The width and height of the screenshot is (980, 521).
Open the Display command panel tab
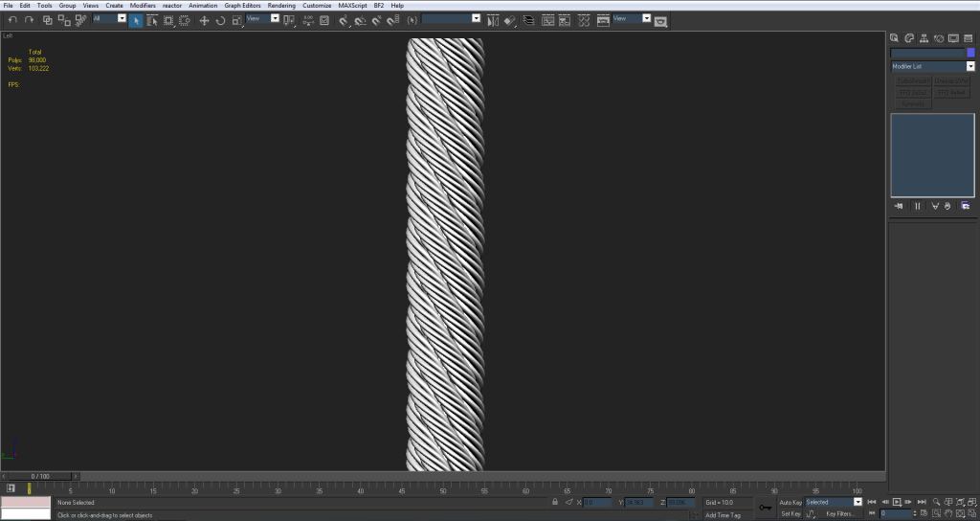(954, 38)
